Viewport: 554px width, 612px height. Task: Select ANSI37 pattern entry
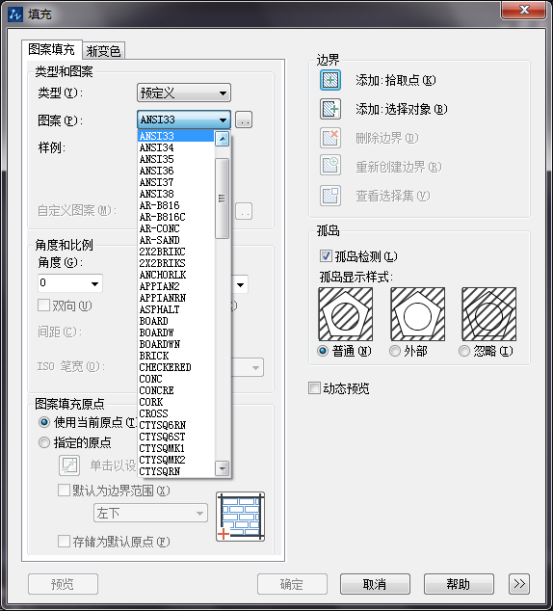[x=176, y=182]
